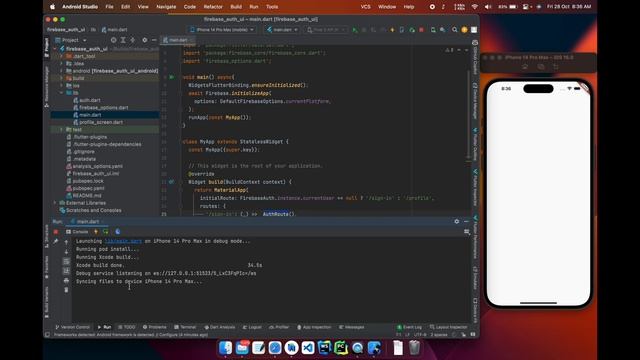Click the pin tab icon in Run panel
The height and width of the screenshot is (360, 640).
coord(56,242)
